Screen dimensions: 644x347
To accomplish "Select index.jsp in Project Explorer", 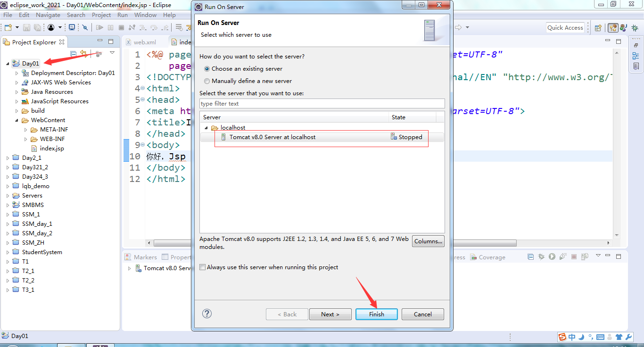I will 48,149.
